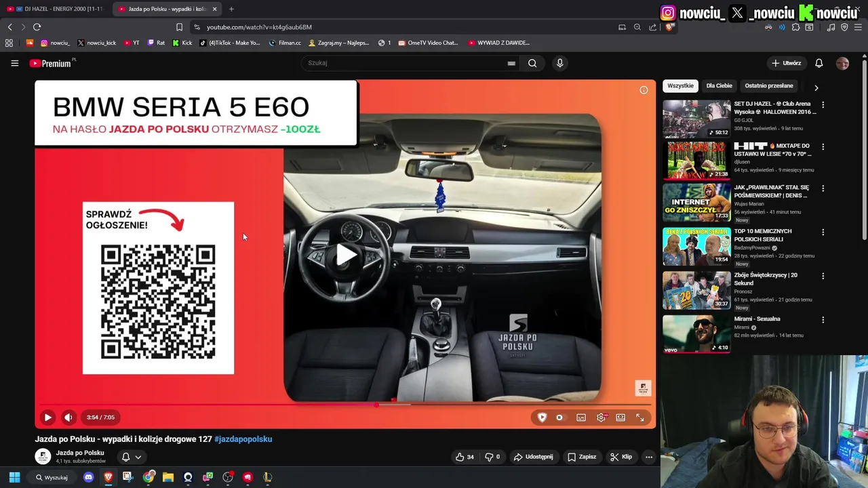Open a new browser tab with plus
Image resolution: width=868 pixels, height=488 pixels.
(x=231, y=9)
